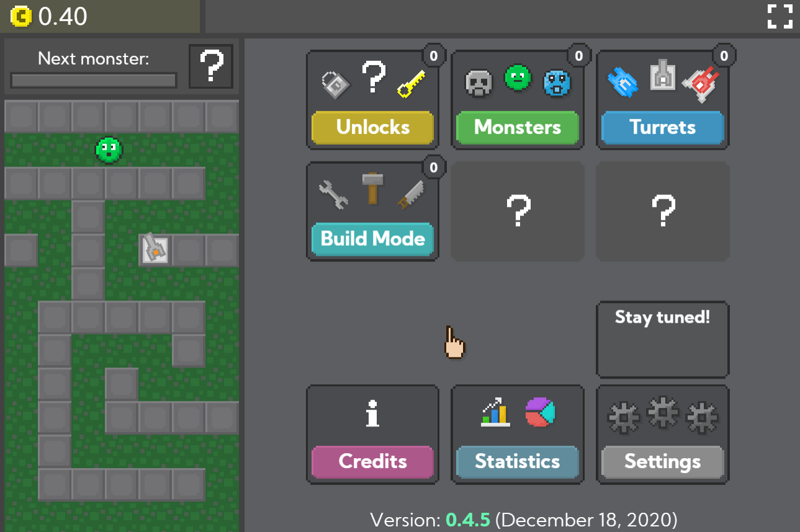Image resolution: width=800 pixels, height=532 pixels.
Task: Open the Statistics screen
Action: (x=518, y=461)
